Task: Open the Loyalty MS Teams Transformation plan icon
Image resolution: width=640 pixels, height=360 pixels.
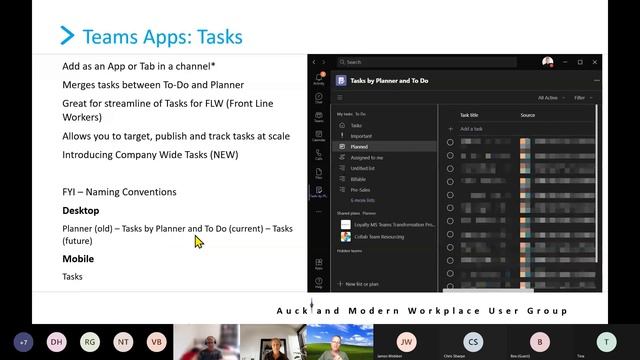Action: click(346, 224)
